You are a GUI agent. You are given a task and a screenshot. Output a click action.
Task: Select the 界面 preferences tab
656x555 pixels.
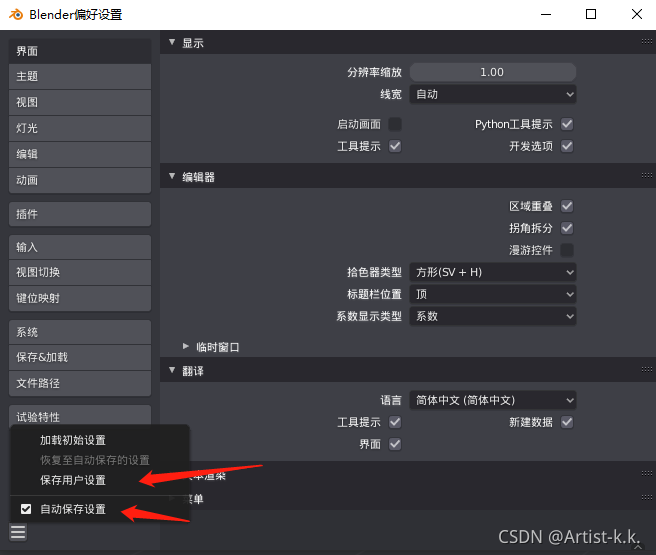click(80, 51)
